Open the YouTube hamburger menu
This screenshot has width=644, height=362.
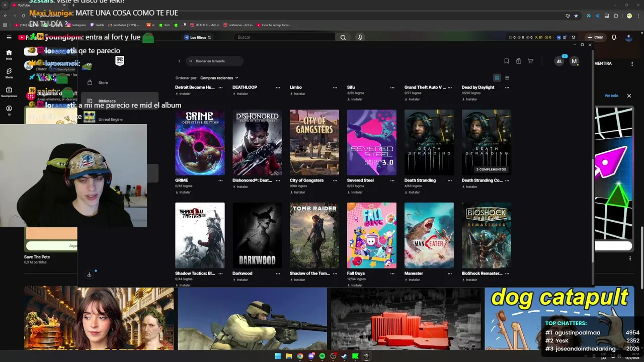9,37
